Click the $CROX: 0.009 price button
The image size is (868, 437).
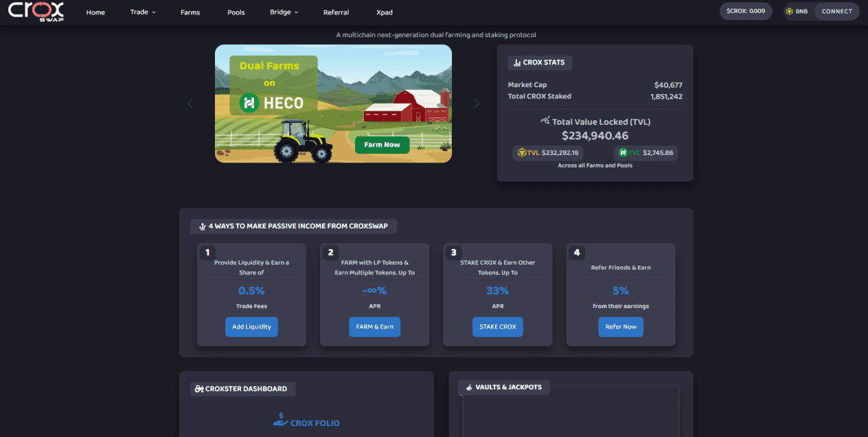coord(746,12)
